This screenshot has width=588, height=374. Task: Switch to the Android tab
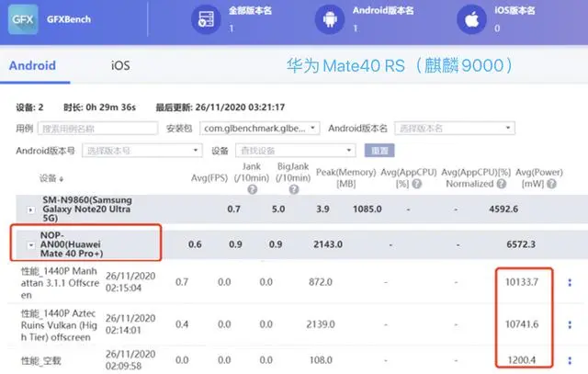[x=33, y=65]
